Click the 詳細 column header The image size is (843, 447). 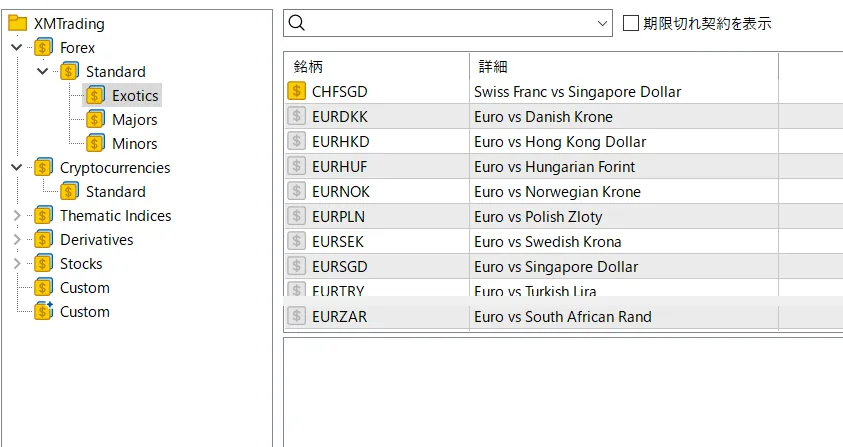[622, 66]
